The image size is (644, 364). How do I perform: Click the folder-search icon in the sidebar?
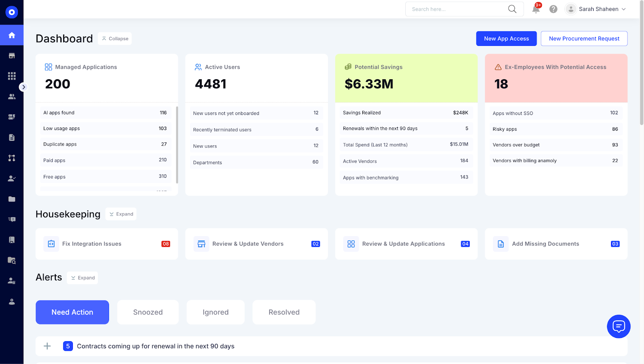click(12, 260)
